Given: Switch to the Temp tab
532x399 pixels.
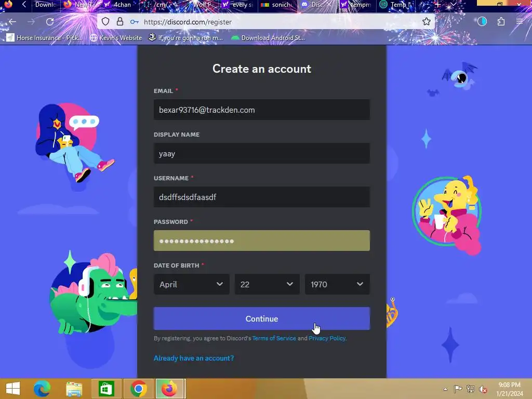Looking at the screenshot, I should point(395,5).
